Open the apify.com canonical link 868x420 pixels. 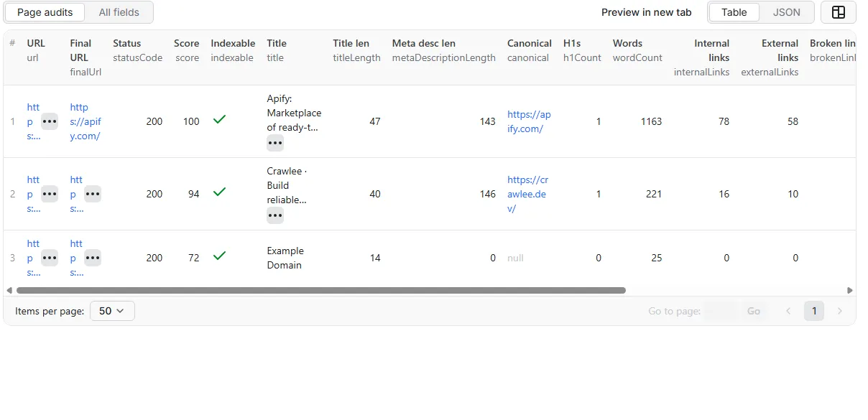coord(529,121)
